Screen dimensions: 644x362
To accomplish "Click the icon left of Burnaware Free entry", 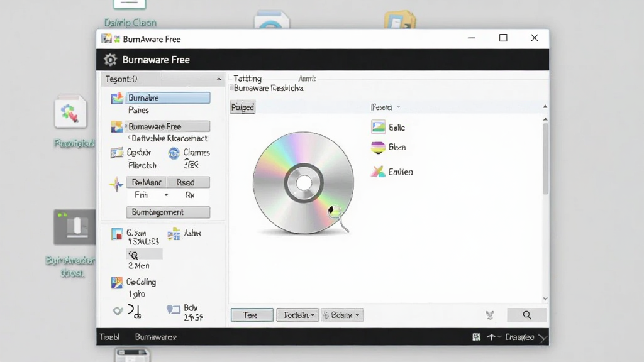I will (x=116, y=126).
